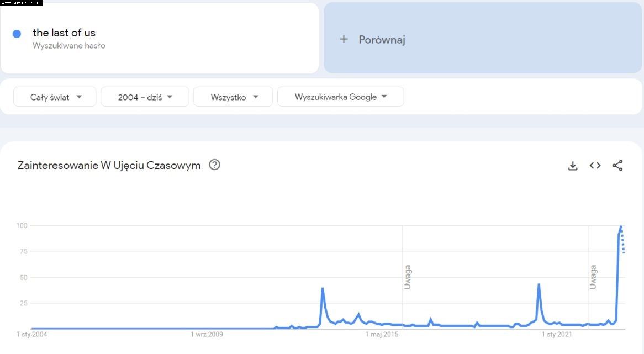Download the interest over time data

coord(573,166)
